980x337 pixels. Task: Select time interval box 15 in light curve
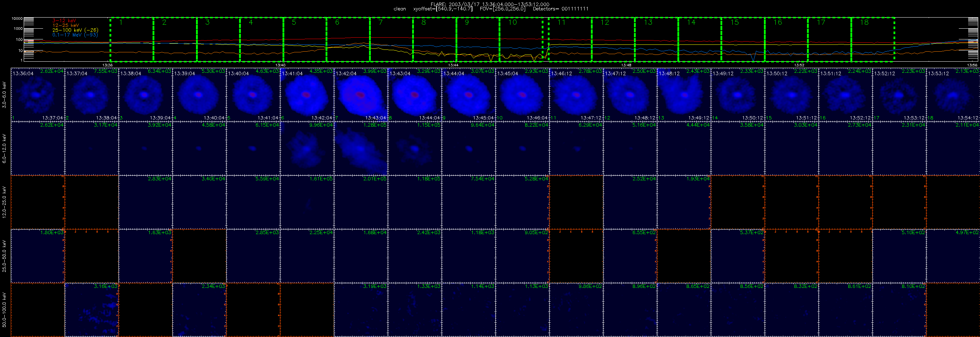(x=743, y=39)
